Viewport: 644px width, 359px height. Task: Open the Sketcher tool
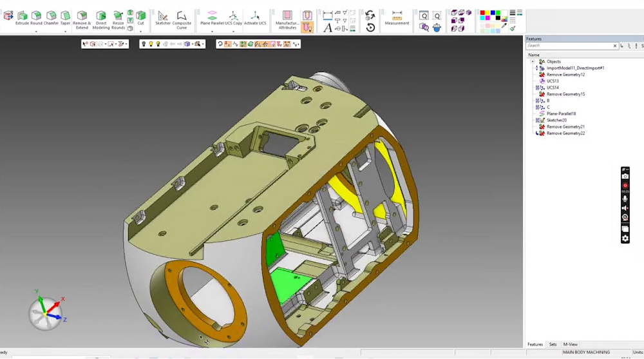[x=163, y=17]
